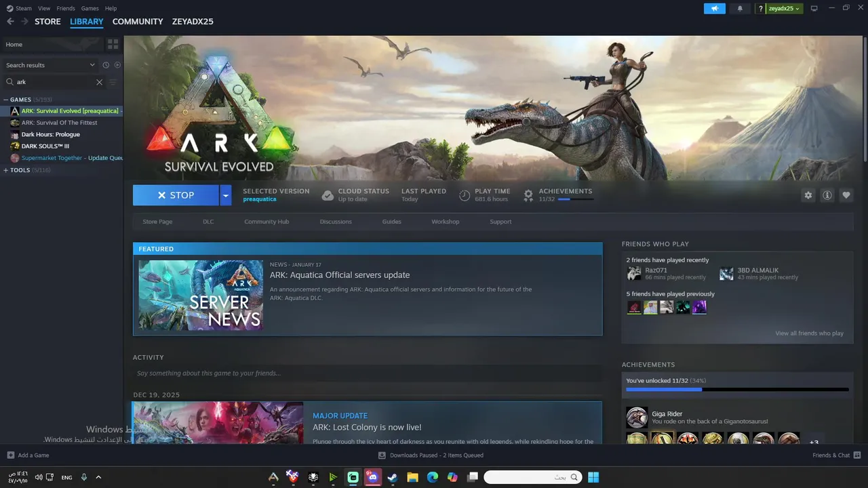Image resolution: width=868 pixels, height=488 pixels.
Task: Open the DLC link
Action: coord(208,222)
